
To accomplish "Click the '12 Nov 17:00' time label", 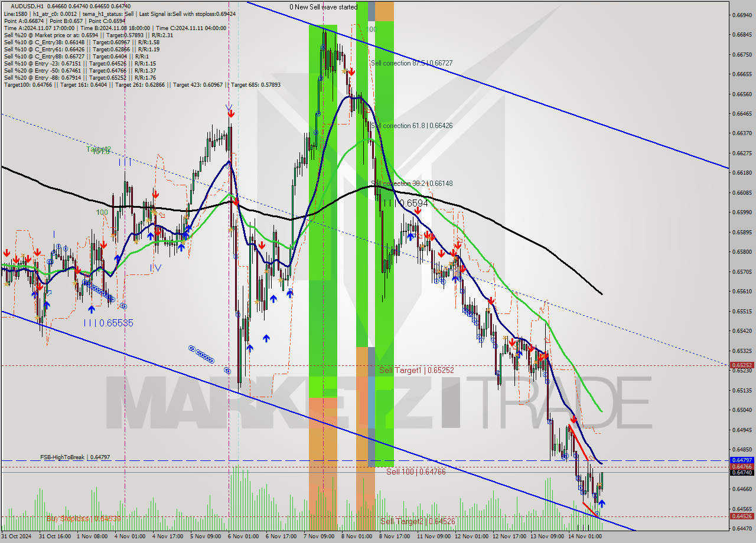I will coord(509,537).
